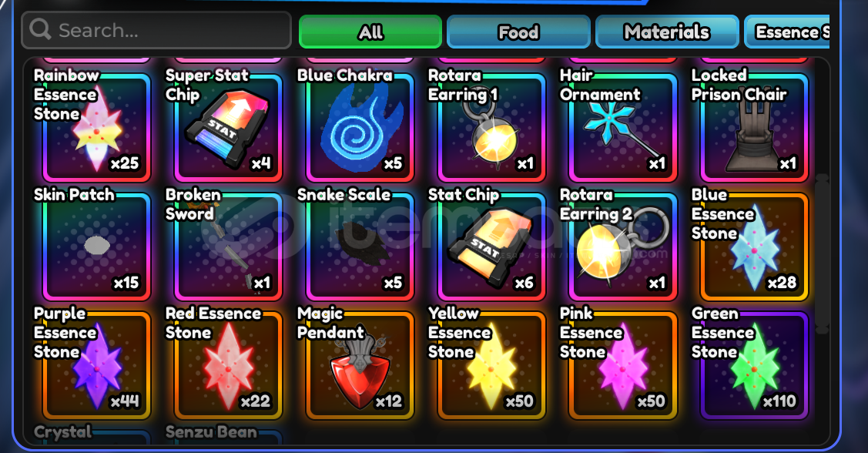Select the Rainbow Essence Stone item
This screenshot has height=453, width=868.
[97, 127]
